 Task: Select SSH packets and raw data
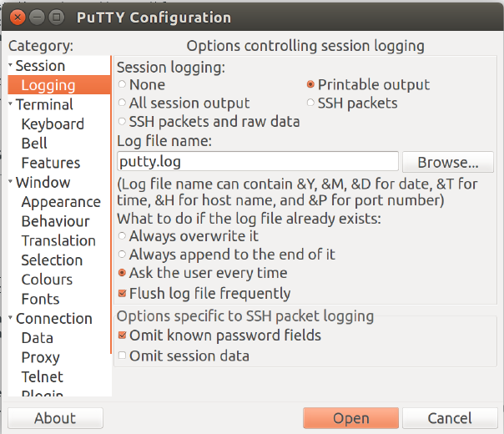pos(123,122)
